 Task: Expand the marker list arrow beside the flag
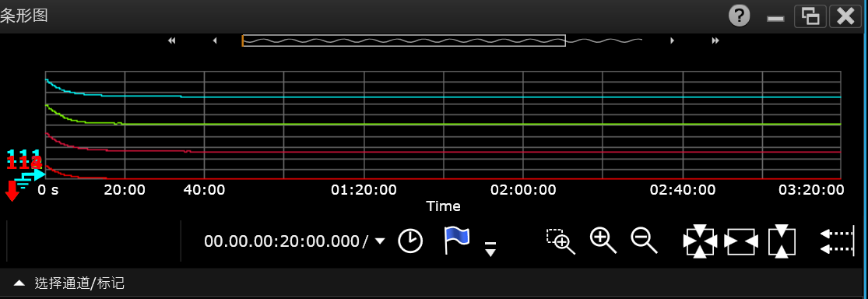[x=490, y=249]
